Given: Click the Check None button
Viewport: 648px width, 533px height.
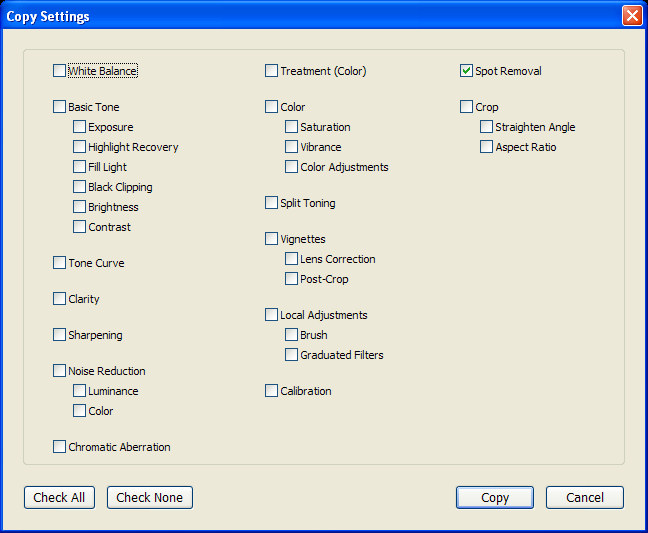Looking at the screenshot, I should [x=150, y=497].
